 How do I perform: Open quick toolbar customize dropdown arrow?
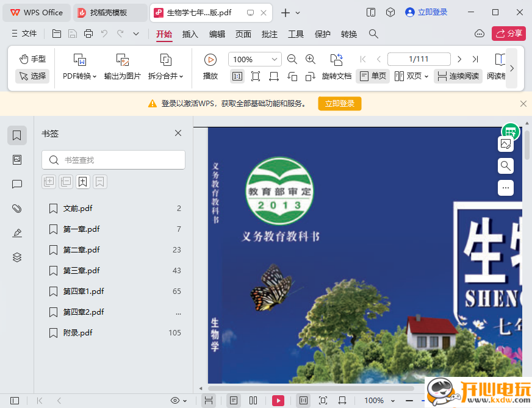coord(136,34)
